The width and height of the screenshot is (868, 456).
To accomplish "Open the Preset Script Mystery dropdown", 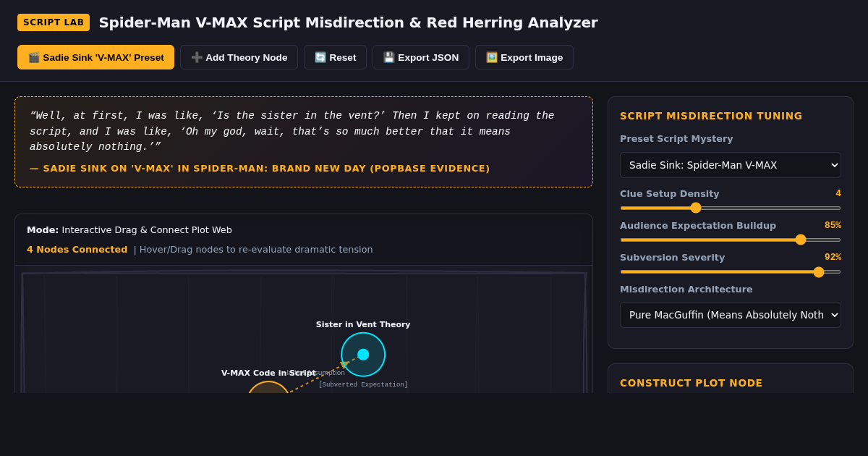I will [x=731, y=165].
